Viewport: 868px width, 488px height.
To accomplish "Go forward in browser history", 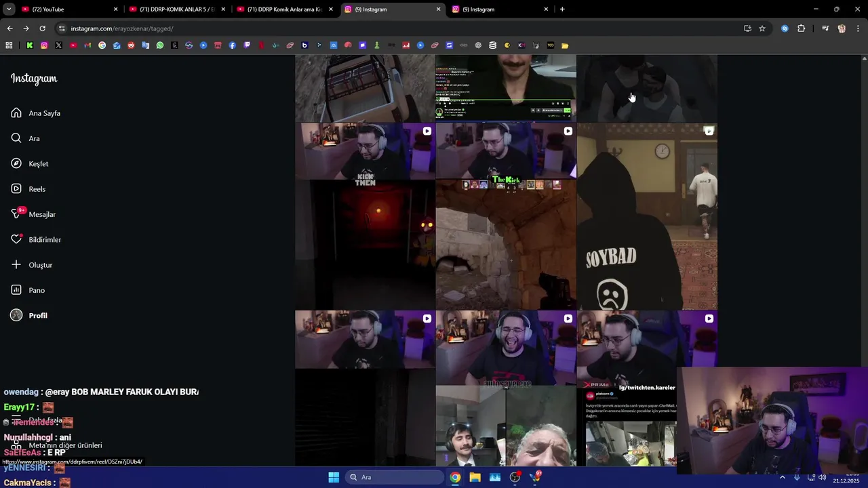I will coord(26,28).
